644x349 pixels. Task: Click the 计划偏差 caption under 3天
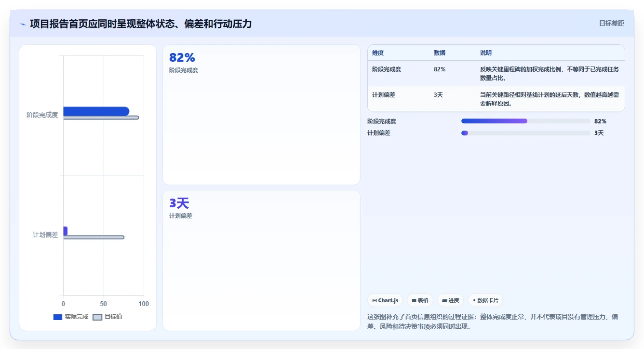tap(181, 216)
